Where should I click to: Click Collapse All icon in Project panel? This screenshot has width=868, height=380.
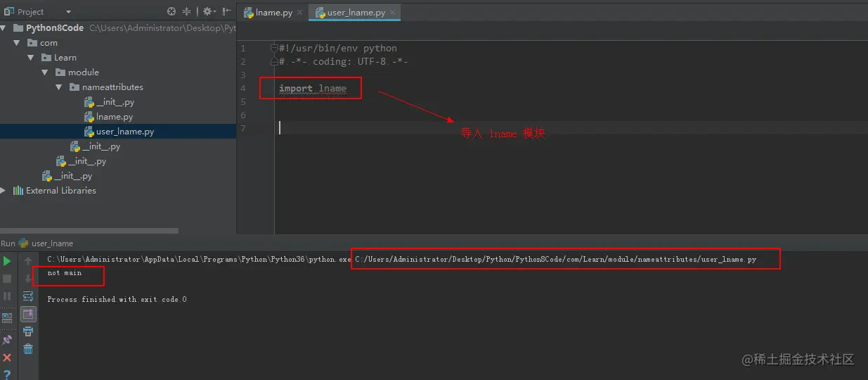(x=187, y=11)
